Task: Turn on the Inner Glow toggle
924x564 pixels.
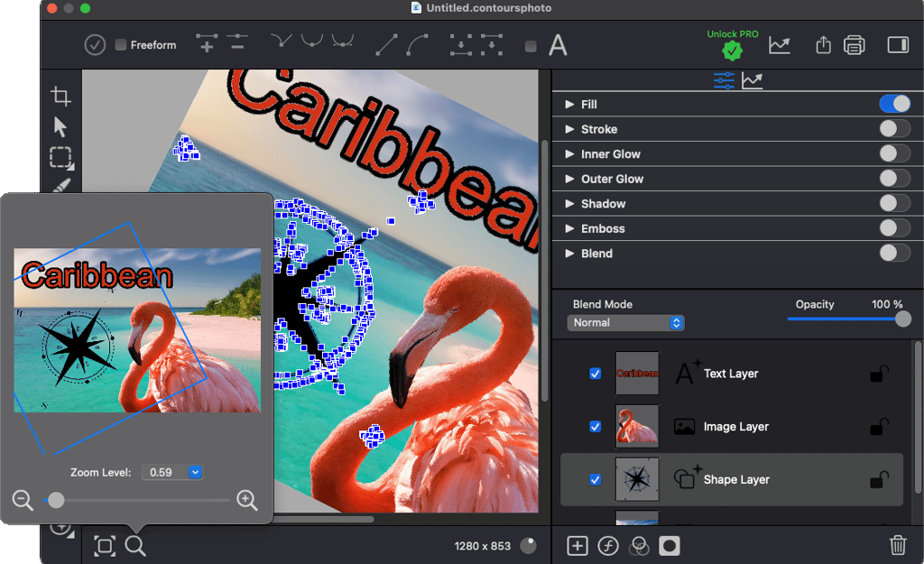Action: pos(894,153)
